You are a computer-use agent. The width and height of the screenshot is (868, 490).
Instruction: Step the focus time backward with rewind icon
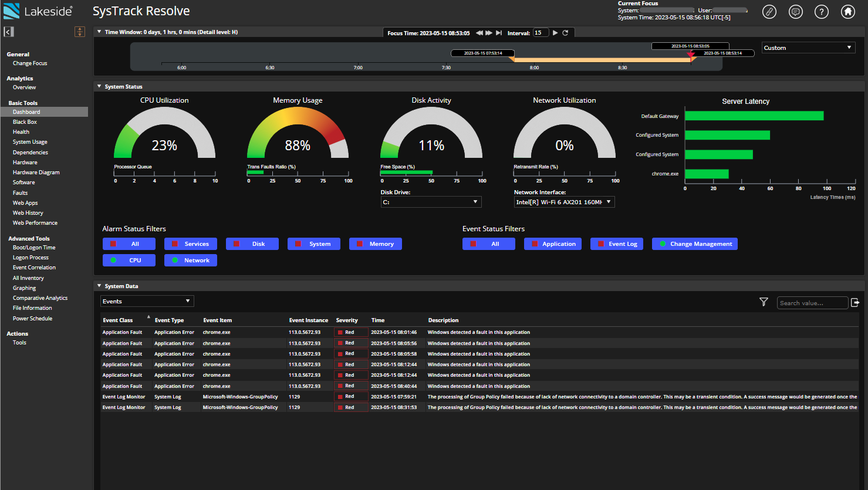tap(479, 33)
